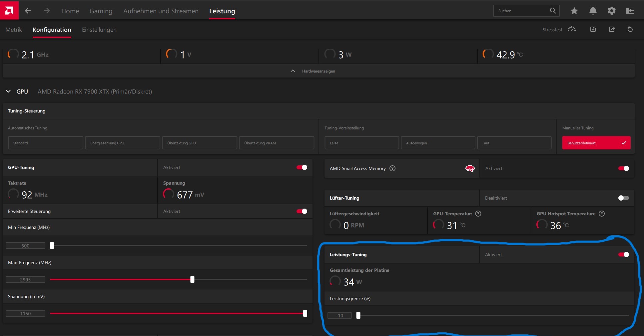
Task: Open favorites star icon
Action: click(574, 11)
